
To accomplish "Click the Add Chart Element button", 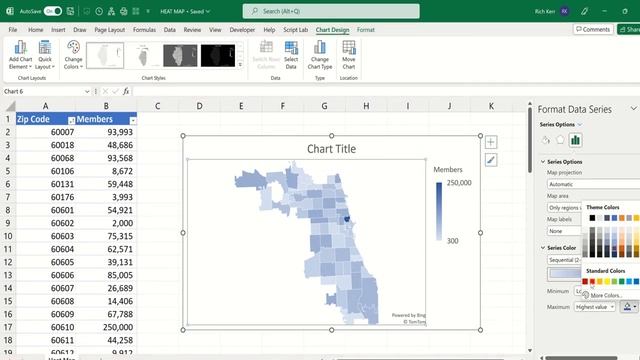I will click(20, 55).
